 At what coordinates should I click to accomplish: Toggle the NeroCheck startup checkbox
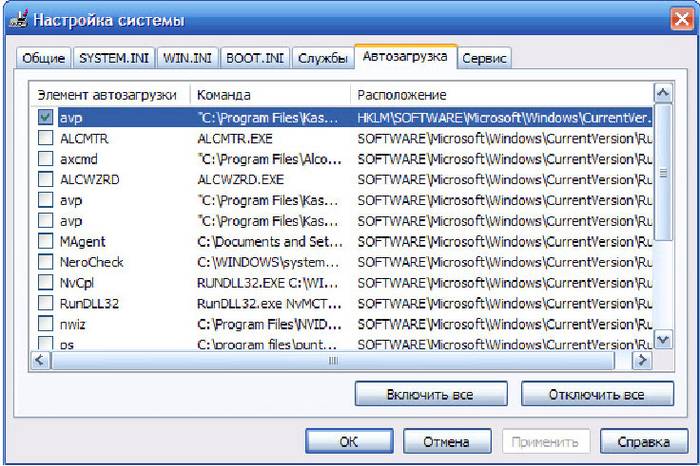click(45, 262)
